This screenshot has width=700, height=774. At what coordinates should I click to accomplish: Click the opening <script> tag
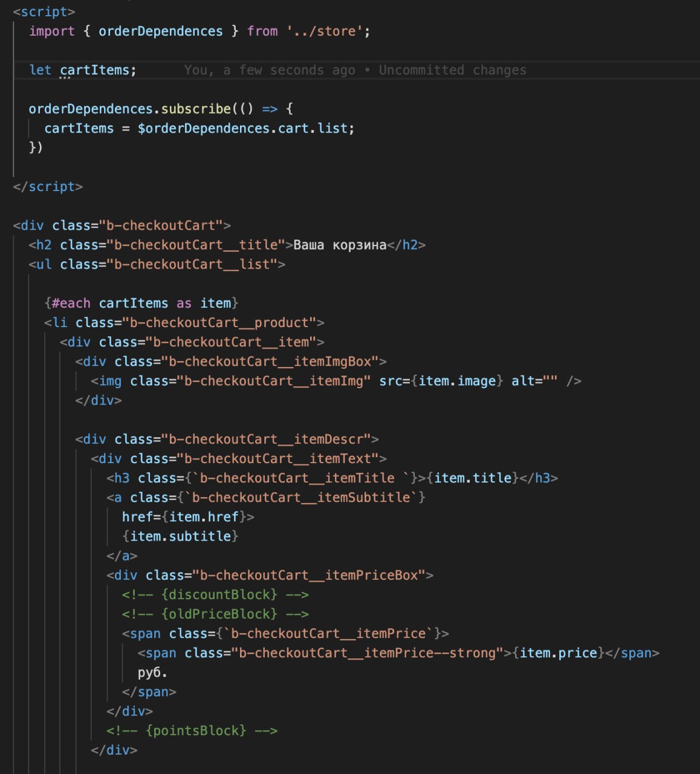tap(44, 11)
